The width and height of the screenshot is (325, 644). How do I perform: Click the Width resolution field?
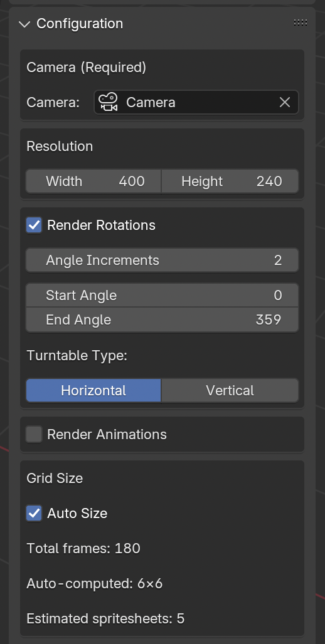coord(93,181)
